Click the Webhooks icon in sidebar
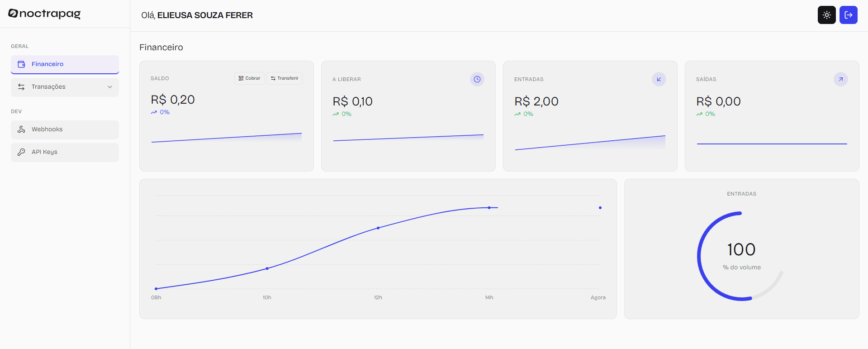 [21, 129]
